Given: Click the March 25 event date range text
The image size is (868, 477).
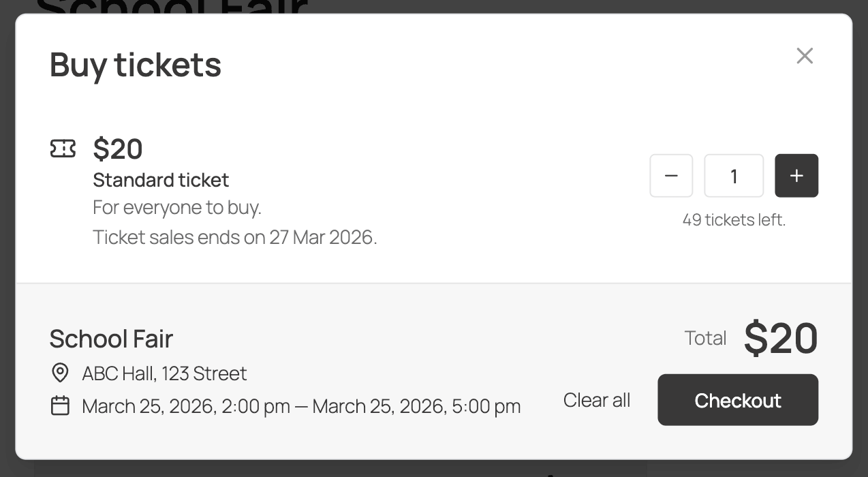Looking at the screenshot, I should tap(300, 405).
